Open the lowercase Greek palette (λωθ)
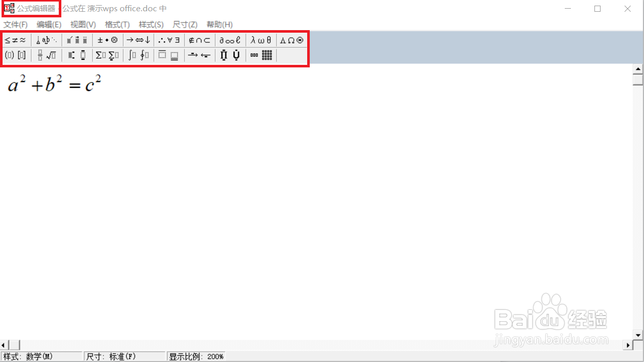The image size is (644, 362). 261,40
